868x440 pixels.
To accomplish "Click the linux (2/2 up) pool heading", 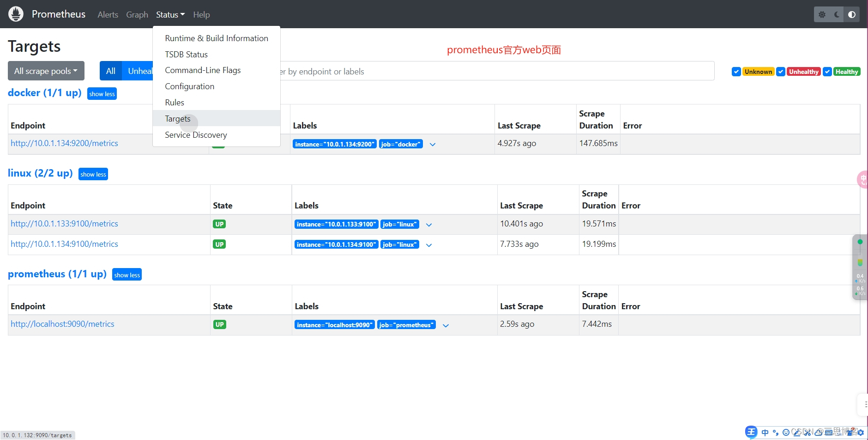I will tap(40, 173).
